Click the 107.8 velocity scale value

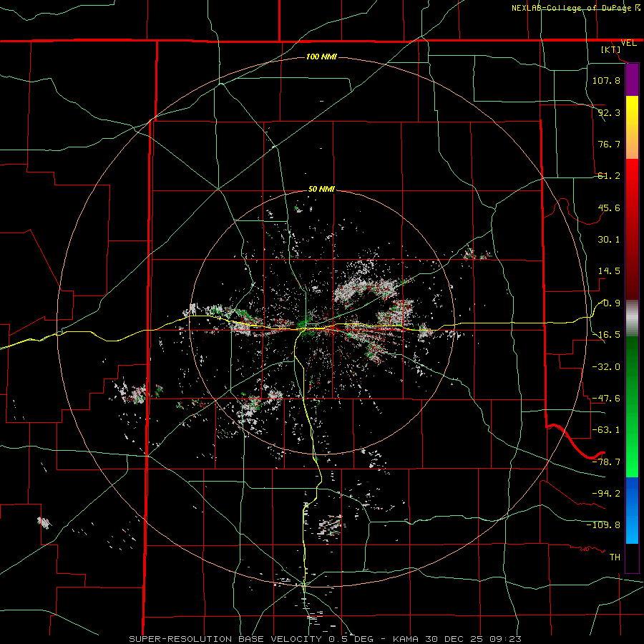(606, 80)
